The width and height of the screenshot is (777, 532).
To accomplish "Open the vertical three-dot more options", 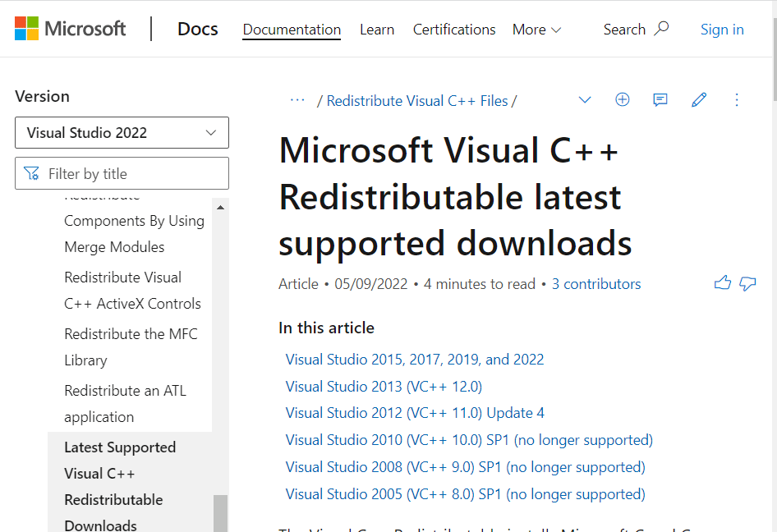I will click(x=737, y=100).
